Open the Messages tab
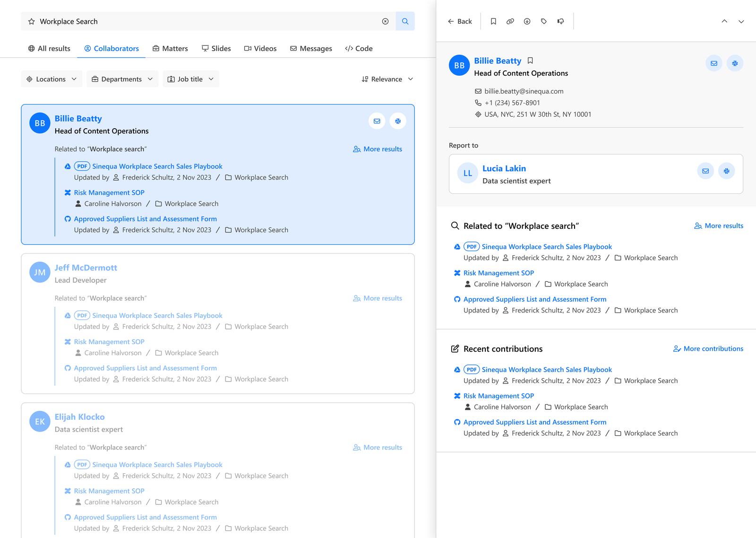Image resolution: width=756 pixels, height=538 pixels. [311, 48]
